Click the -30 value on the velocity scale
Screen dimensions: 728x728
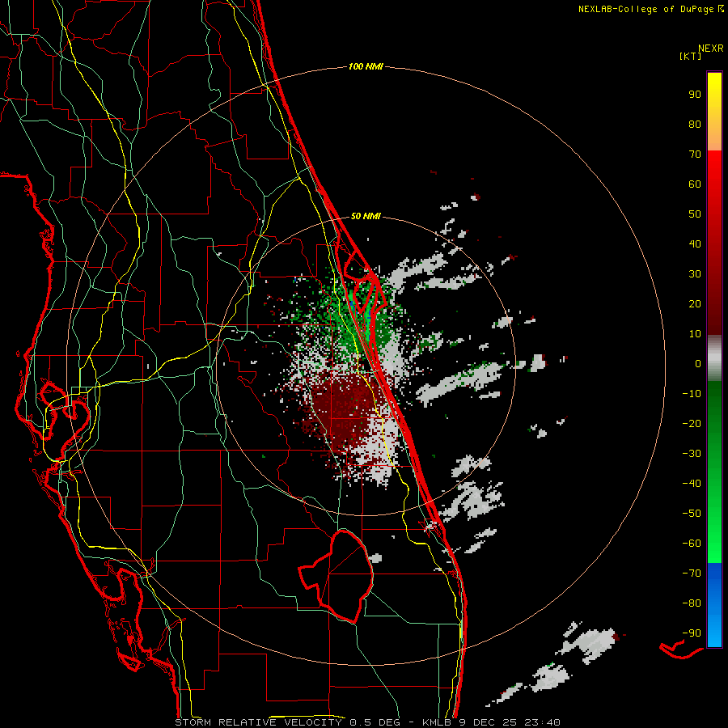click(692, 454)
